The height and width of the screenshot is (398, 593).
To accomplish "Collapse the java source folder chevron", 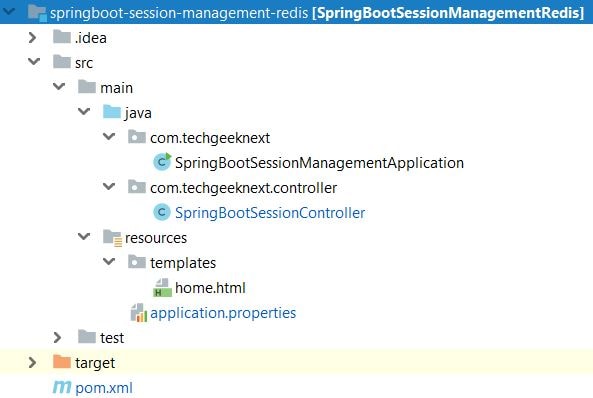I will pyautogui.click(x=84, y=111).
